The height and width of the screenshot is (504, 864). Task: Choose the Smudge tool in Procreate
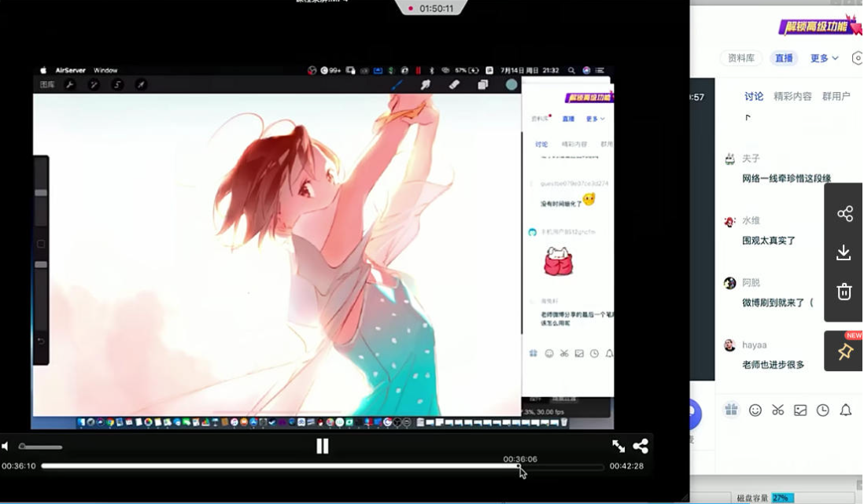(426, 84)
